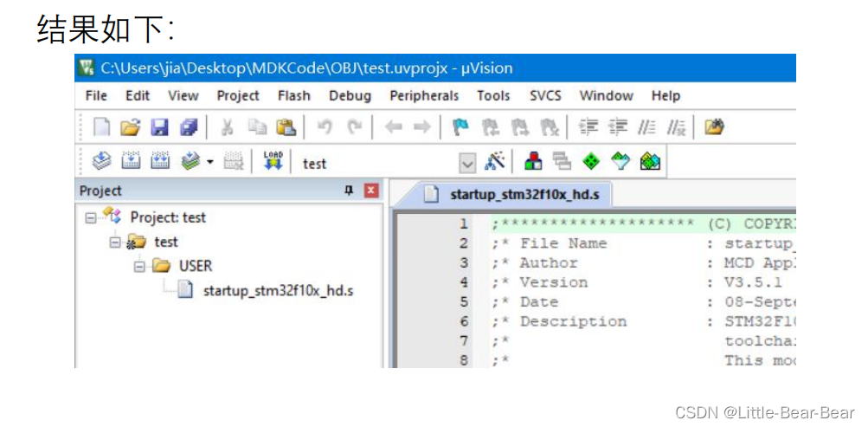Viewport: 868px width, 427px height.
Task: Open the Debug menu
Action: pyautogui.click(x=350, y=96)
